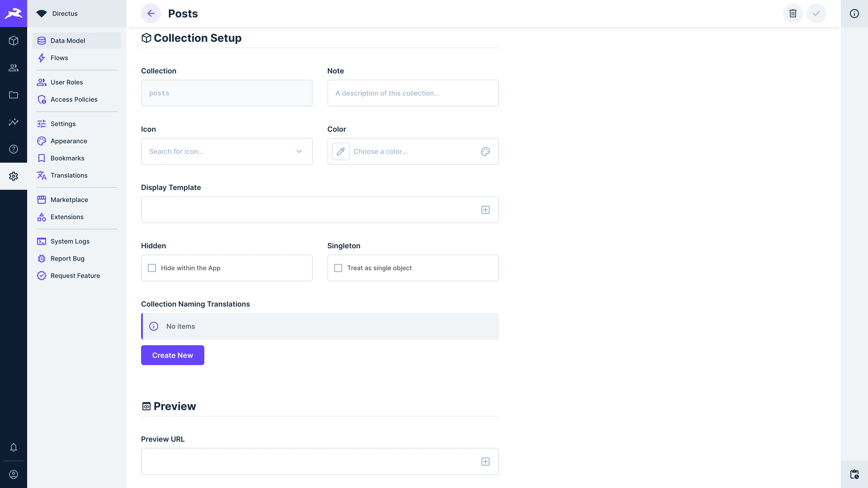
Task: Save changes with the checkmark icon
Action: [816, 14]
